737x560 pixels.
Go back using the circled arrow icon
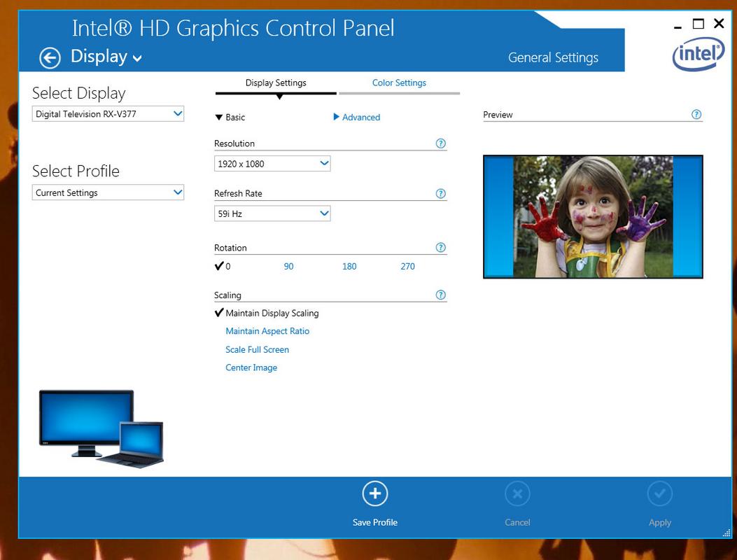click(50, 58)
